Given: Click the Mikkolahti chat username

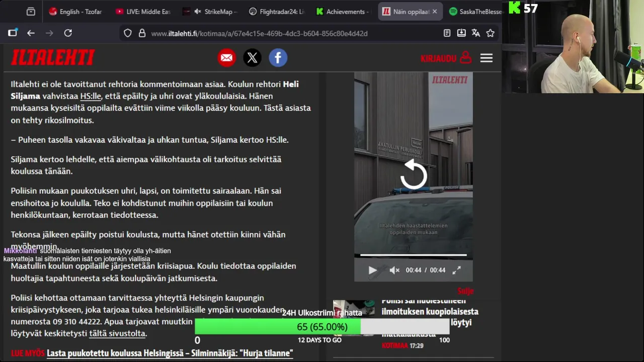Looking at the screenshot, I should [x=20, y=250].
